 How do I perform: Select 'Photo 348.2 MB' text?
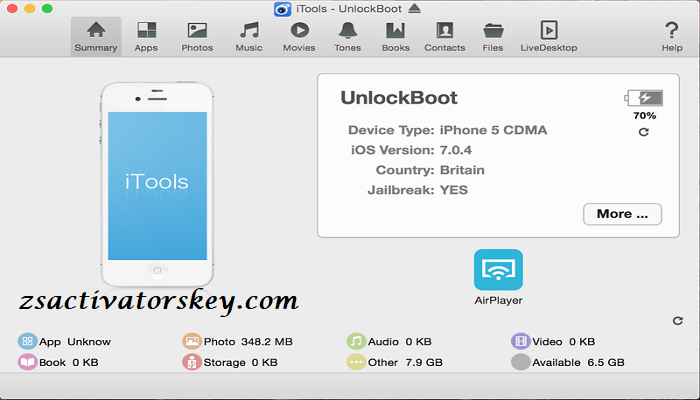click(248, 342)
